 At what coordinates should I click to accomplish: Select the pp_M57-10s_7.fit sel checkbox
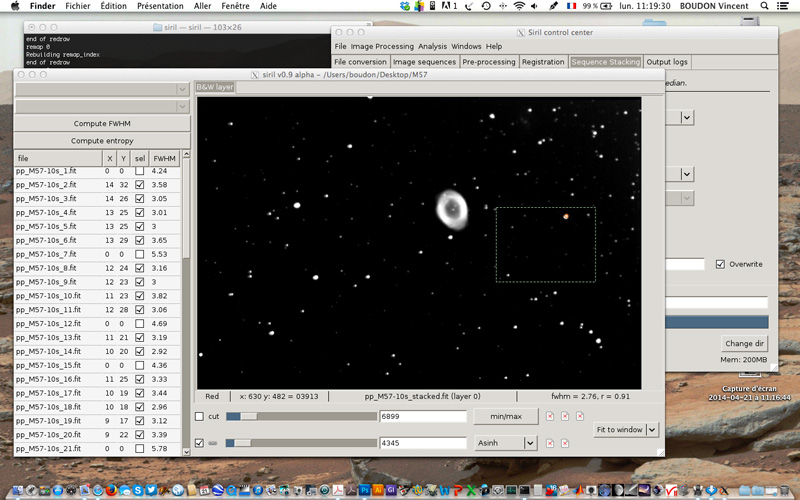139,255
